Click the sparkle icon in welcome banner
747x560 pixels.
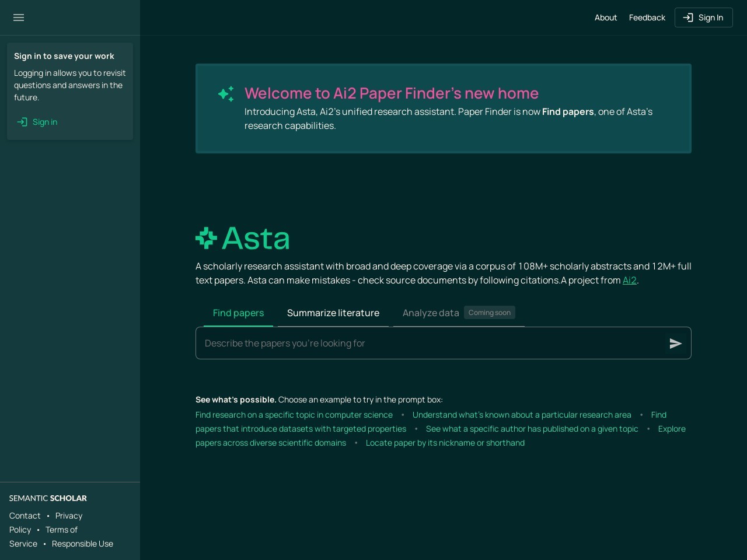(226, 94)
